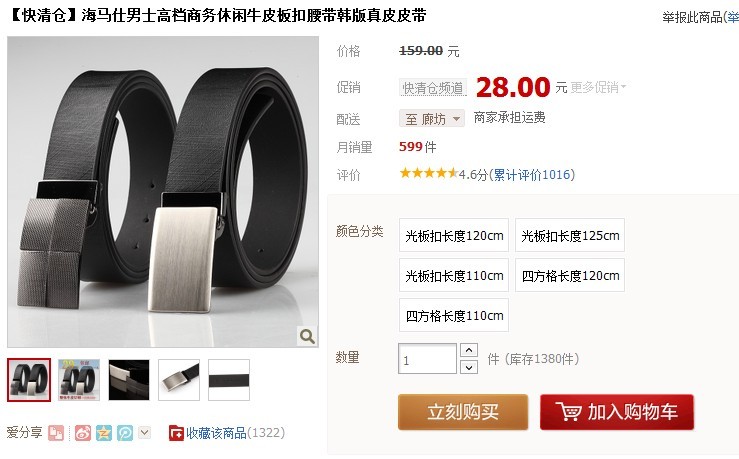
Task: Click the quantity input field
Action: click(427, 359)
